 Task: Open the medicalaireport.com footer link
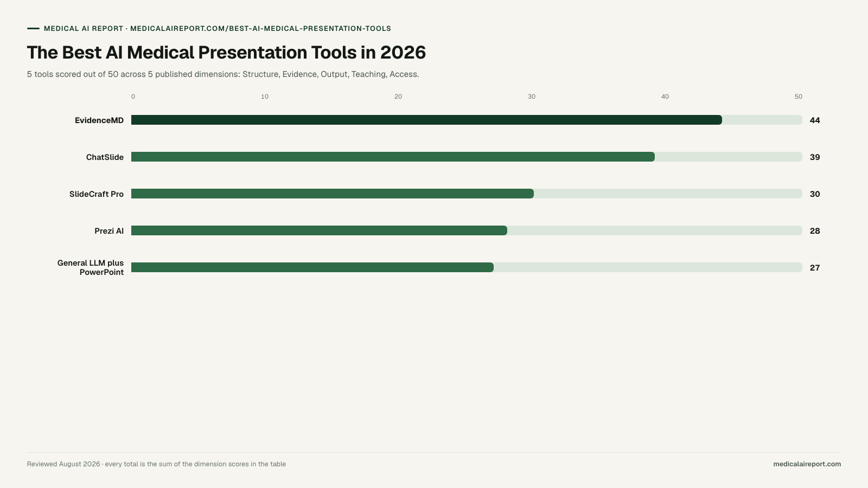[x=807, y=464]
